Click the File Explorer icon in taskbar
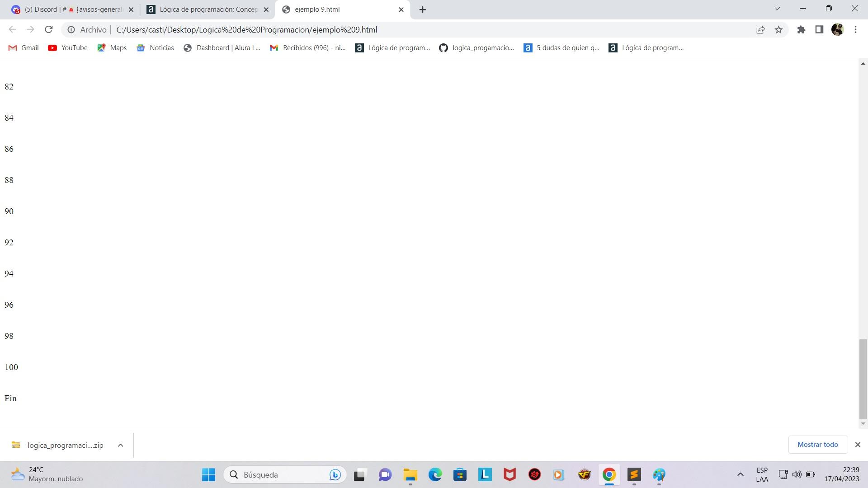 coord(410,475)
